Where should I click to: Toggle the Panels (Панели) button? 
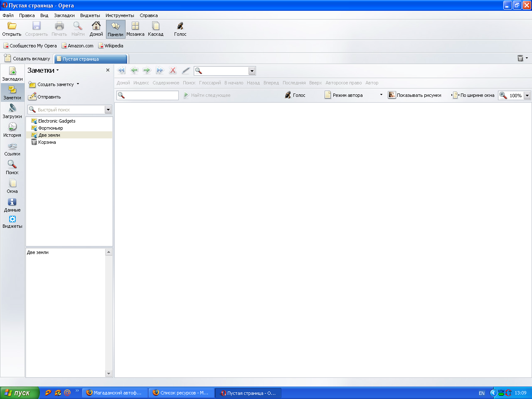pos(115,29)
